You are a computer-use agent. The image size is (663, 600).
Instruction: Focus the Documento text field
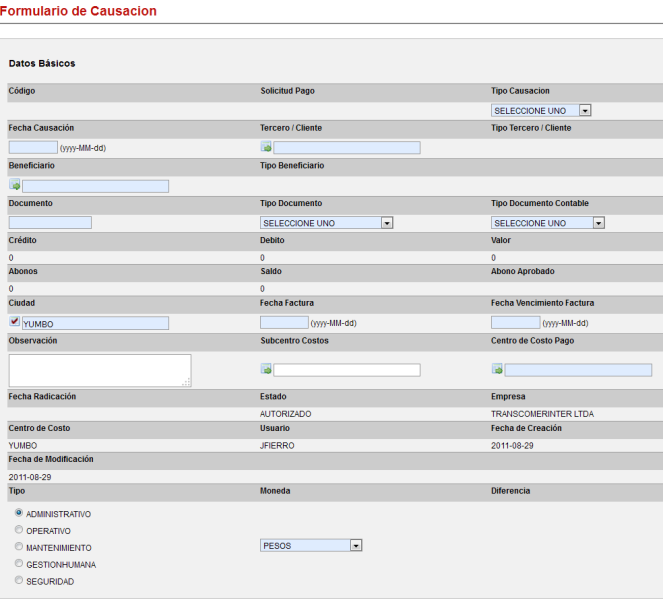tap(50, 223)
